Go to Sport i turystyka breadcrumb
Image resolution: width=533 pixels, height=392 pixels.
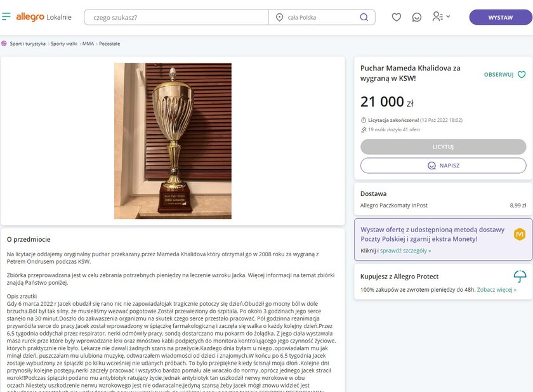coord(27,44)
